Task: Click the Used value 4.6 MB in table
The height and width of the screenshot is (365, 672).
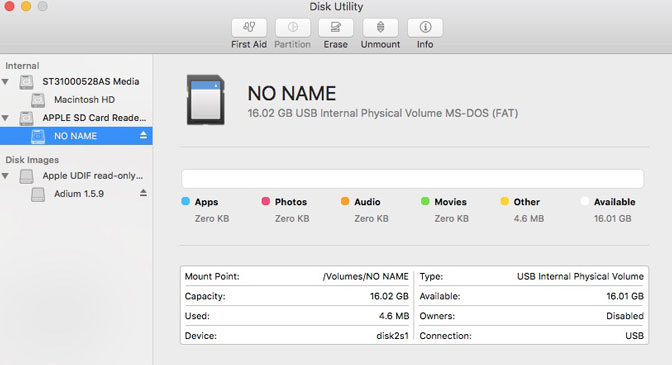Action: pyautogui.click(x=394, y=316)
